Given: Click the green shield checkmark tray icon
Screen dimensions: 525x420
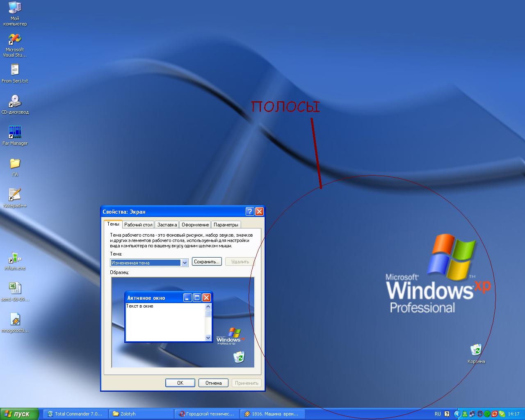Looking at the screenshot, I should (x=502, y=414).
